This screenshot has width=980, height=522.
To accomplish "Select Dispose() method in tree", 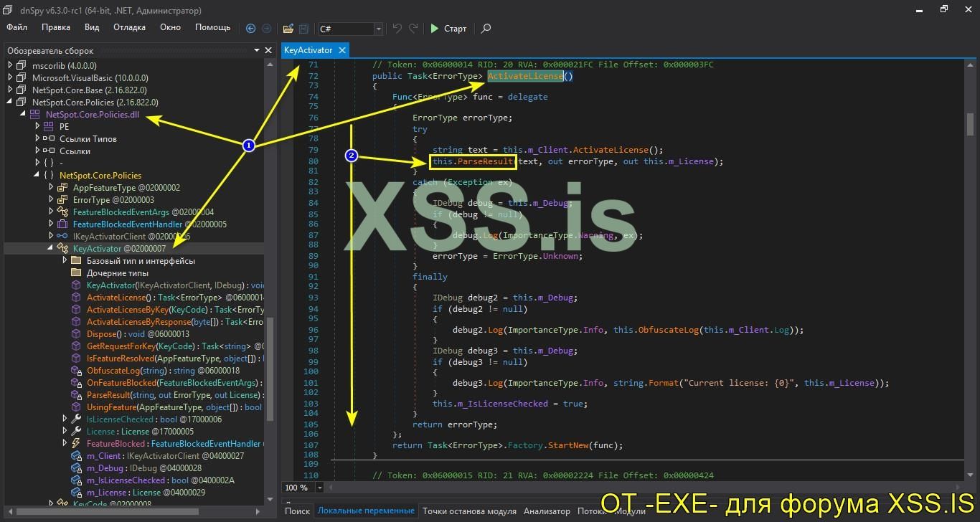I will (138, 333).
